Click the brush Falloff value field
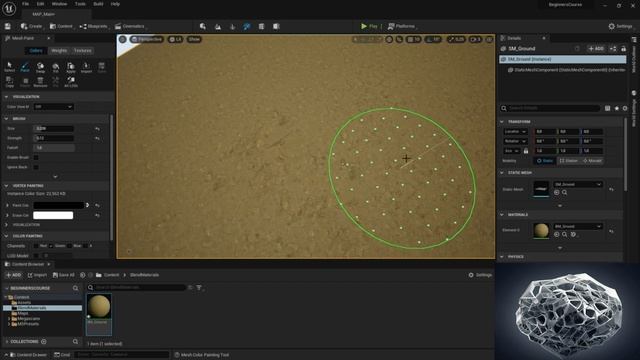The width and height of the screenshot is (640, 360). [53, 148]
